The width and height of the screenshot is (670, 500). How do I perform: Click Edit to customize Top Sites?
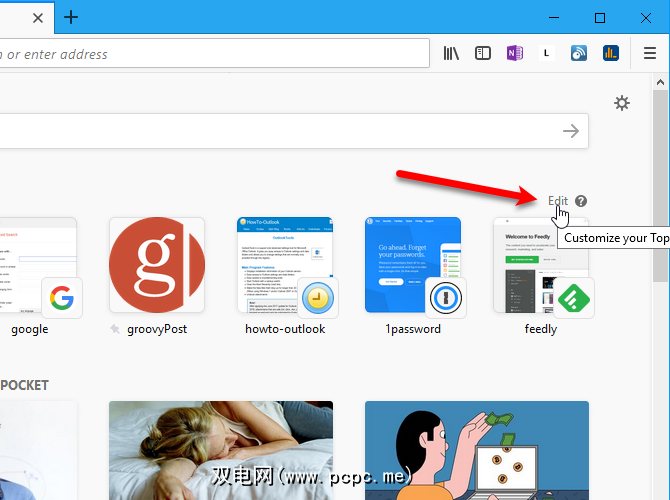point(558,201)
